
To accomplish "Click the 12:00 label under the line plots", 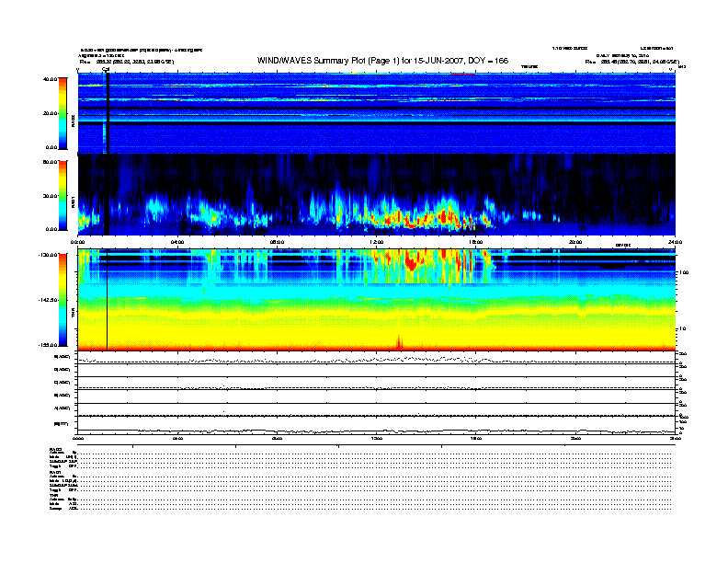I will click(x=377, y=438).
